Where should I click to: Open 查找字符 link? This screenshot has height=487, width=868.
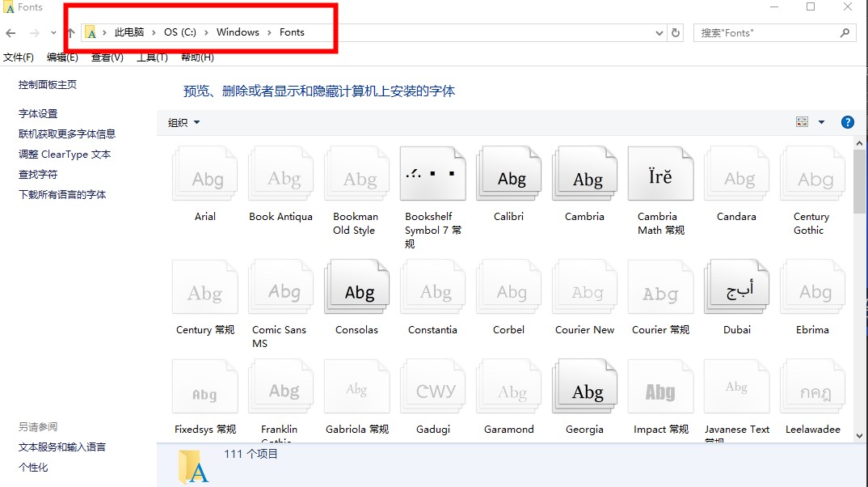point(38,175)
